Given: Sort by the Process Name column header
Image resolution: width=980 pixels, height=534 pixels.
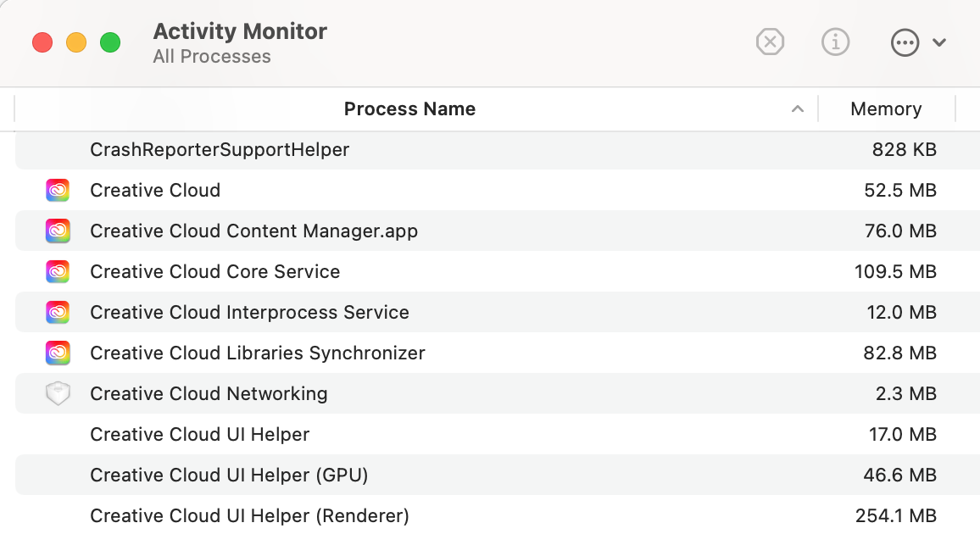Looking at the screenshot, I should click(x=409, y=109).
